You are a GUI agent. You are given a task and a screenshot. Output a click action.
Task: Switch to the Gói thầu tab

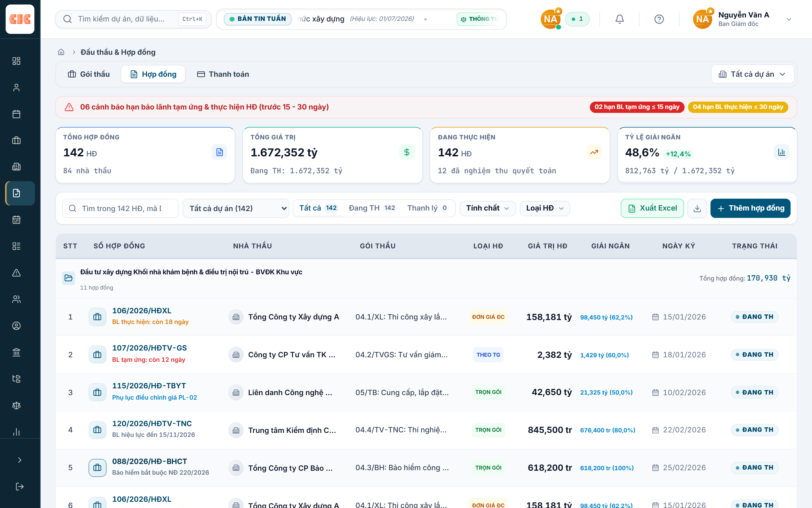click(89, 74)
